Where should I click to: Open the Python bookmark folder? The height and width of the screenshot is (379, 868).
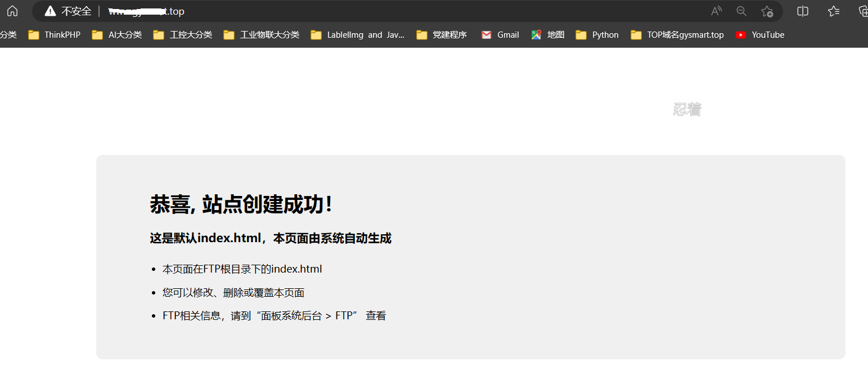597,35
